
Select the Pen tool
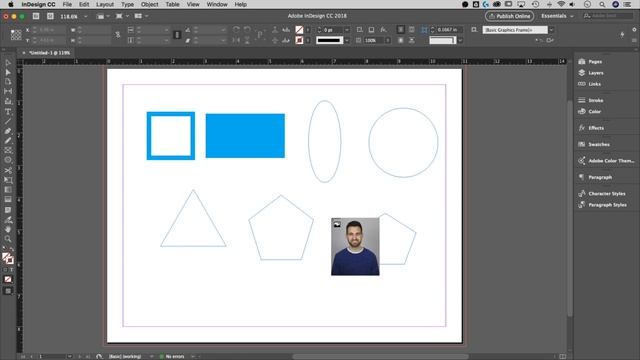pyautogui.click(x=8, y=131)
